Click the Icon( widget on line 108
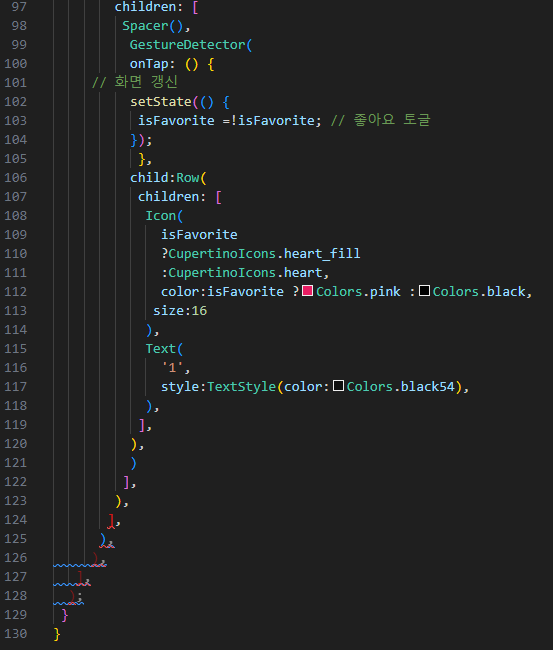This screenshot has width=553, height=650. pos(164,216)
